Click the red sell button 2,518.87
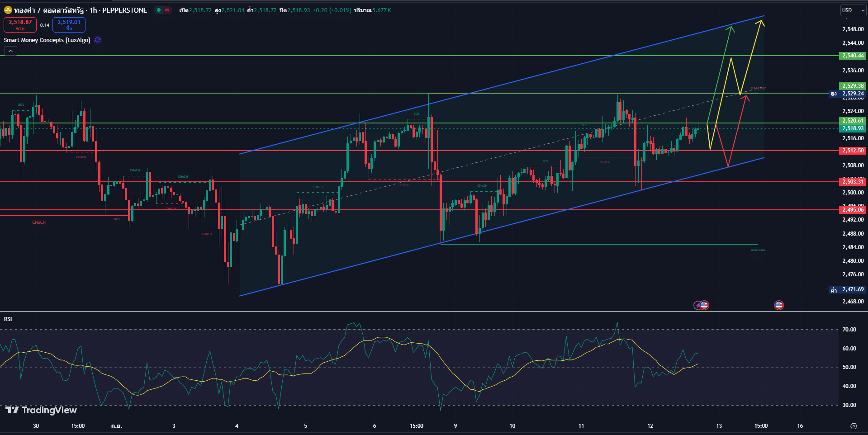Screen dimensions: 868x435 tap(20, 24)
